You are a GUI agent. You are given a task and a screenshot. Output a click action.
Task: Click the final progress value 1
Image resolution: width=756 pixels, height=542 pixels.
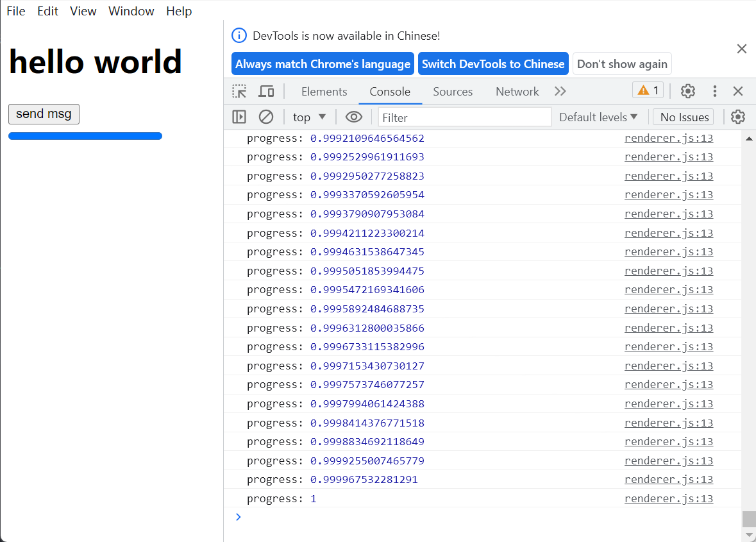tap(314, 498)
